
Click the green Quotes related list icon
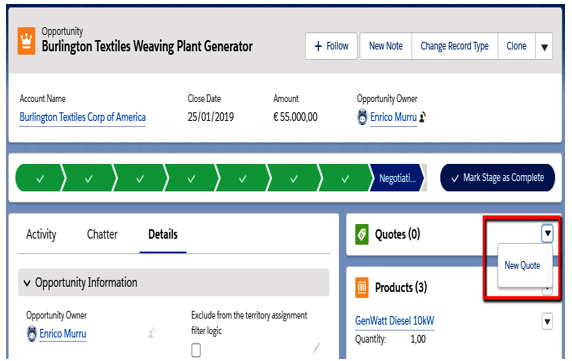click(362, 234)
